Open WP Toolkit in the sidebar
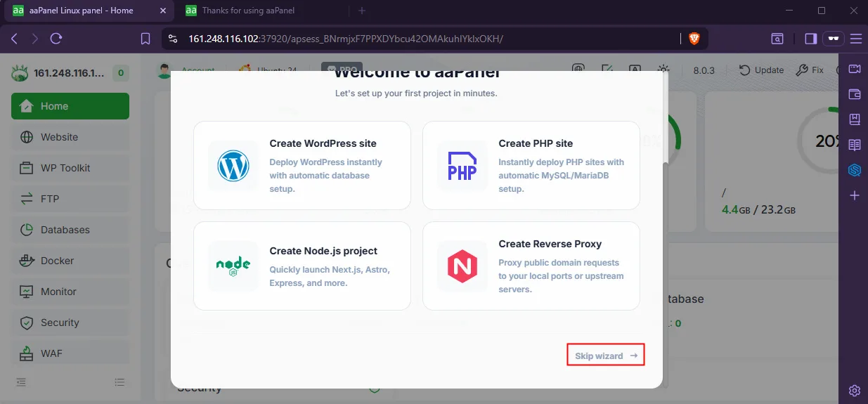Screen dimensions: 868x404 coord(70,168)
